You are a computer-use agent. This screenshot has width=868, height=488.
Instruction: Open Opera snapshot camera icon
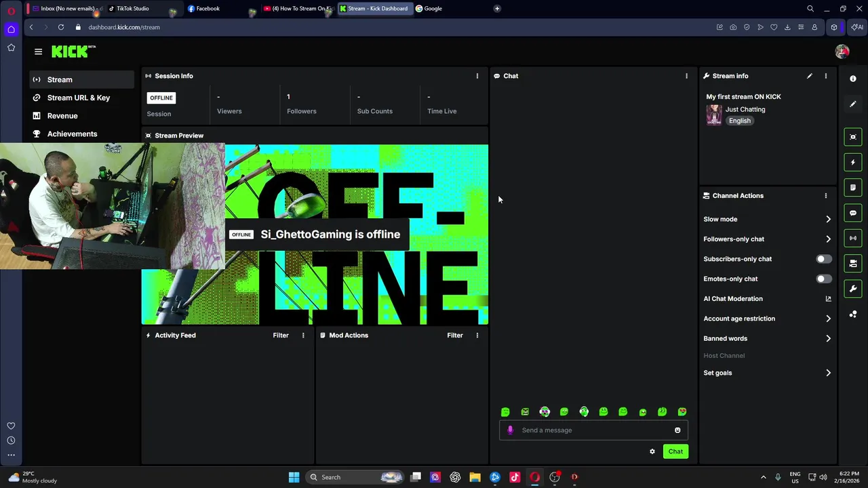click(x=733, y=27)
